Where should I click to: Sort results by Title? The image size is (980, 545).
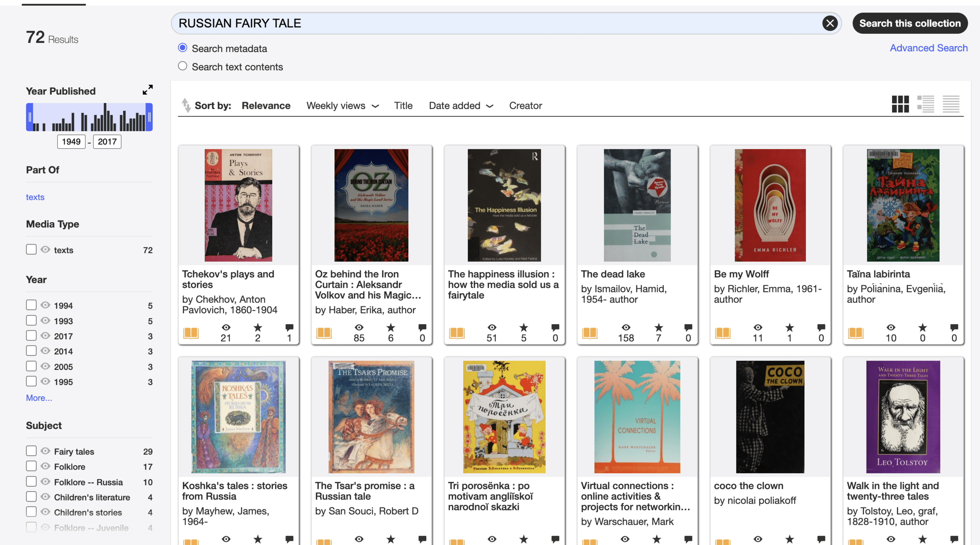(x=403, y=106)
